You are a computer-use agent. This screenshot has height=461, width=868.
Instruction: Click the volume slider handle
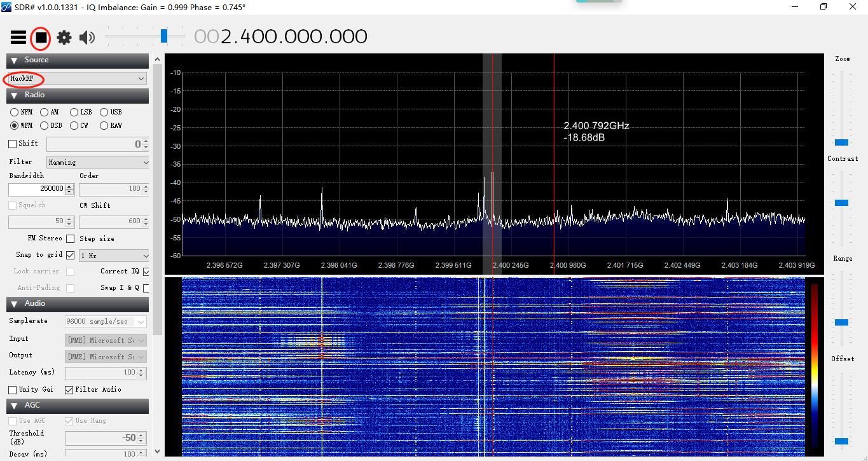tap(164, 36)
